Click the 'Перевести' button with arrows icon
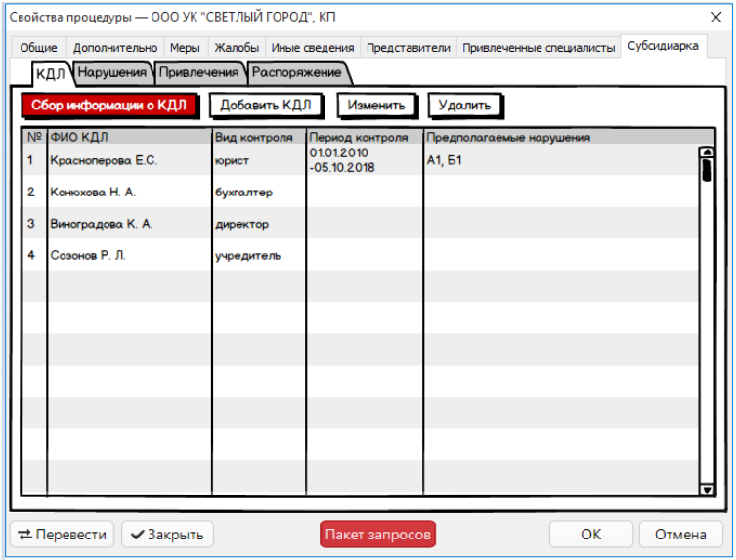The image size is (736, 560). (x=63, y=535)
